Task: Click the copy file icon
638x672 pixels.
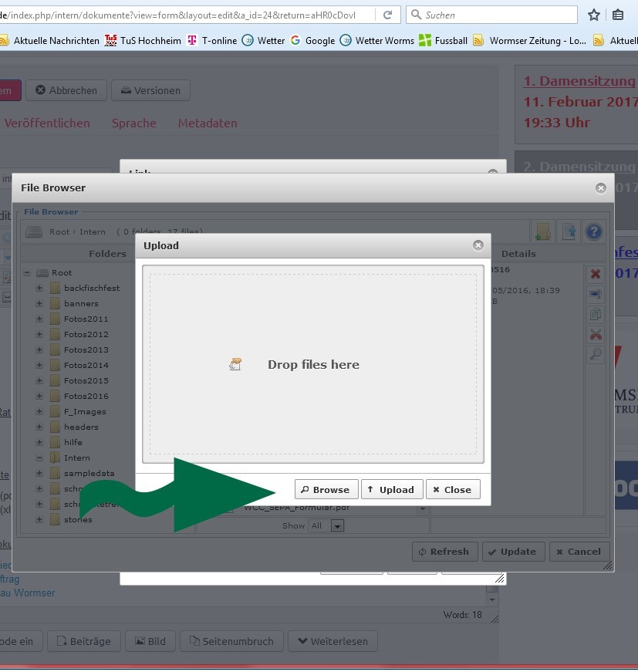Action: pyautogui.click(x=596, y=314)
